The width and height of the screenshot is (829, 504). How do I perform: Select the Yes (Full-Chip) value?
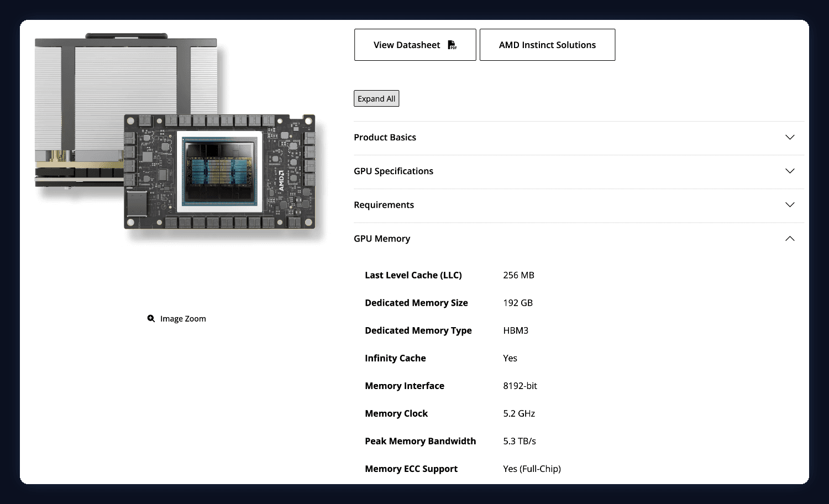click(532, 468)
